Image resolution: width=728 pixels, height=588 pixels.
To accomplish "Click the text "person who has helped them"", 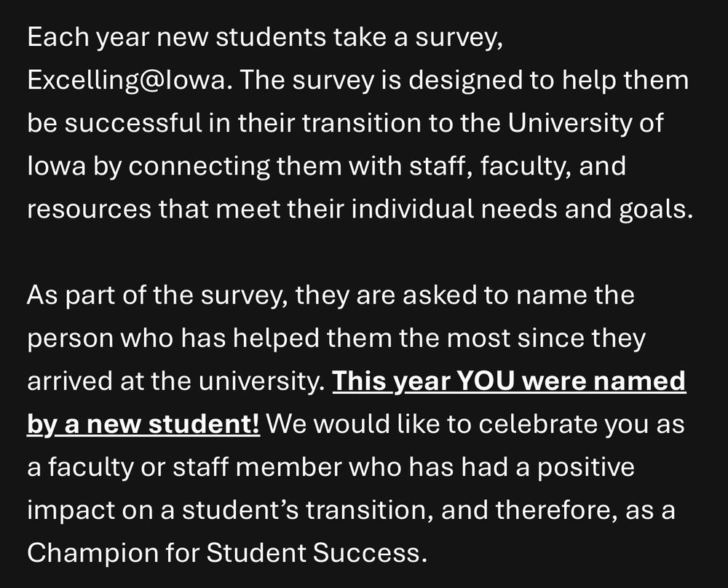I will [x=210, y=339].
